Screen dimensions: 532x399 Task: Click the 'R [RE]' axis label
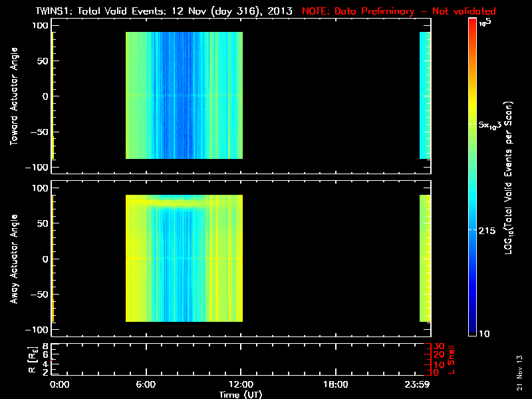pyautogui.click(x=32, y=360)
